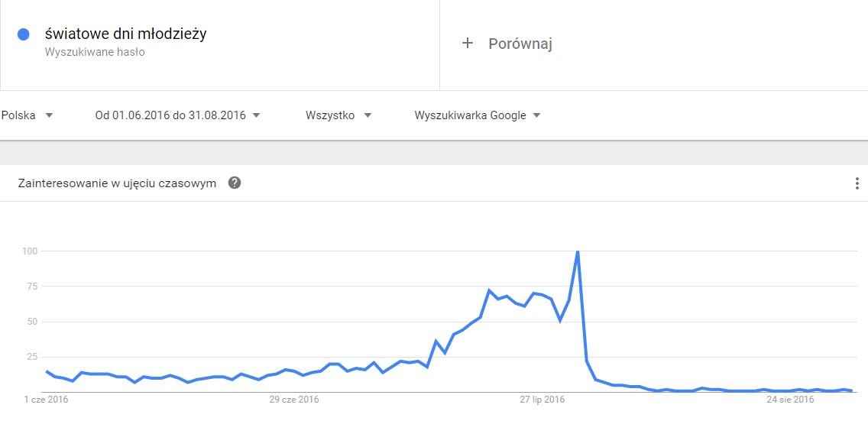The image size is (868, 421).
Task: Click the chart peak at value 100
Action: pyautogui.click(x=578, y=251)
